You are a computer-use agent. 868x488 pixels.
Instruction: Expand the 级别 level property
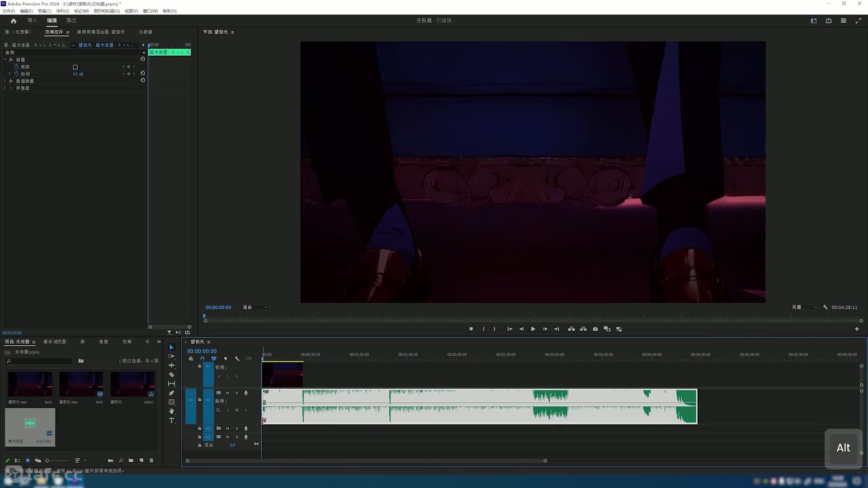tap(9, 74)
